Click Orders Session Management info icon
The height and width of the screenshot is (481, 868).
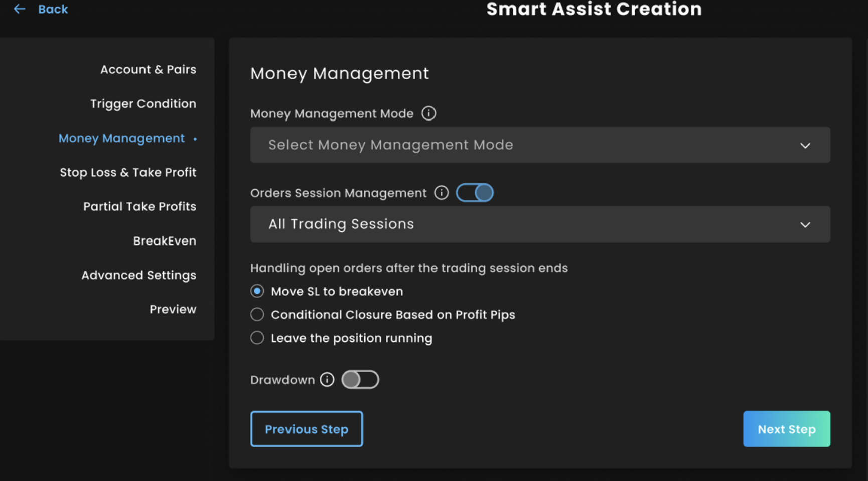[441, 193]
